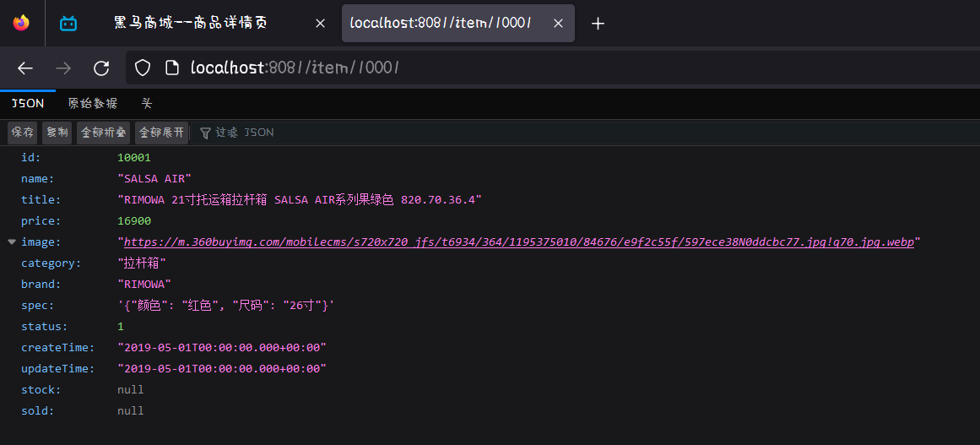Collapse all with 全部折叠 button
Viewport: 980px width, 445px height.
103,133
